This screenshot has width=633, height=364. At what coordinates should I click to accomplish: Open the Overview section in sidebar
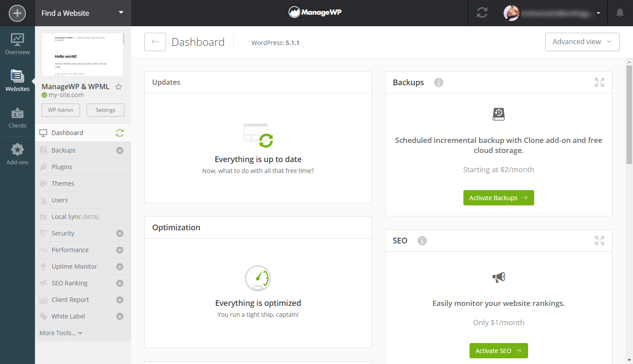click(17, 44)
